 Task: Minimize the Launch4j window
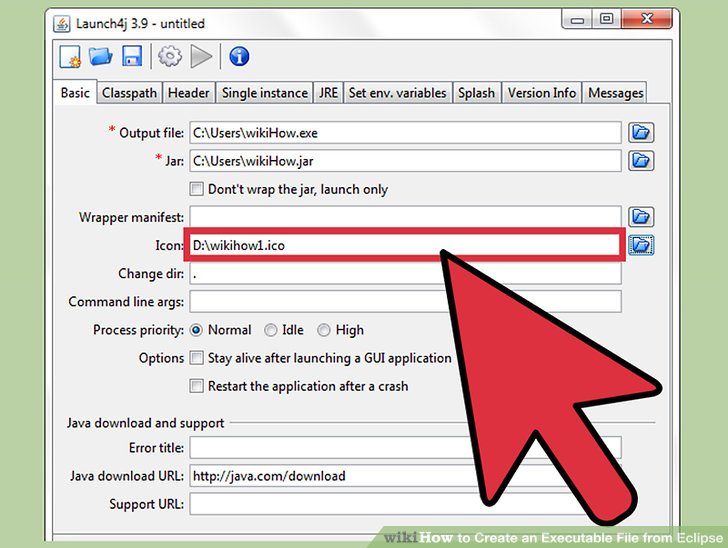pos(577,20)
